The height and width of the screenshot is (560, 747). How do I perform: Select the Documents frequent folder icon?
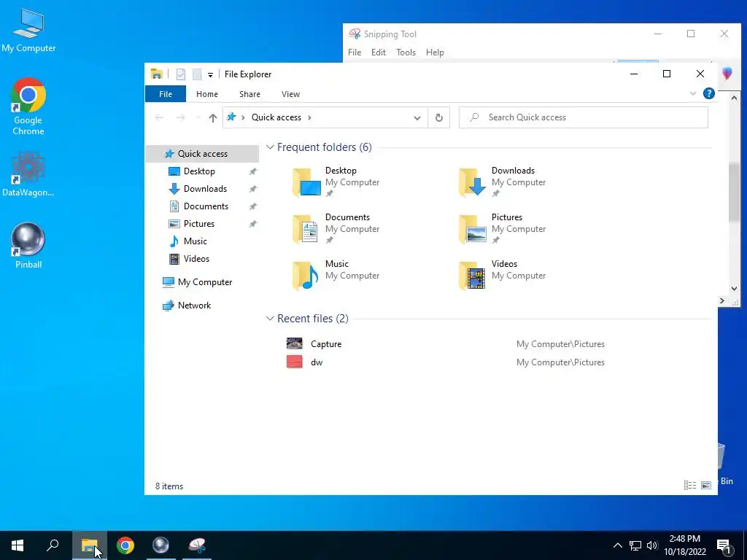(306, 229)
